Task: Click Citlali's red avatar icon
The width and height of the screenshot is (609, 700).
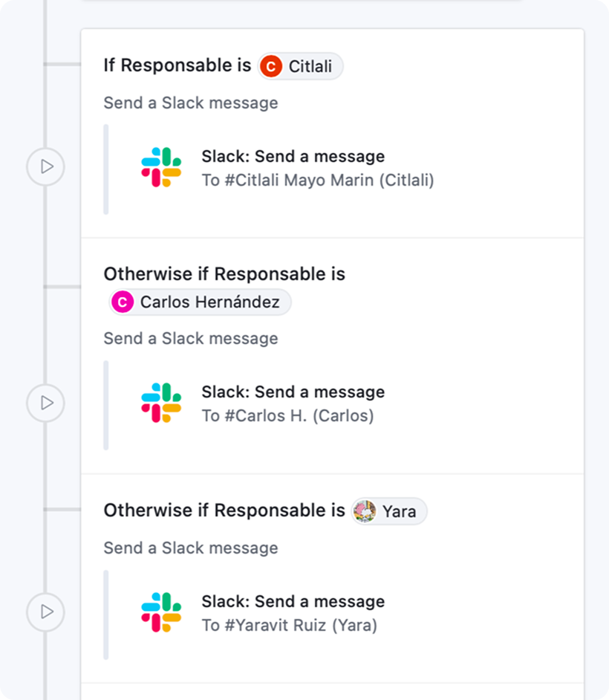Action: pos(272,67)
